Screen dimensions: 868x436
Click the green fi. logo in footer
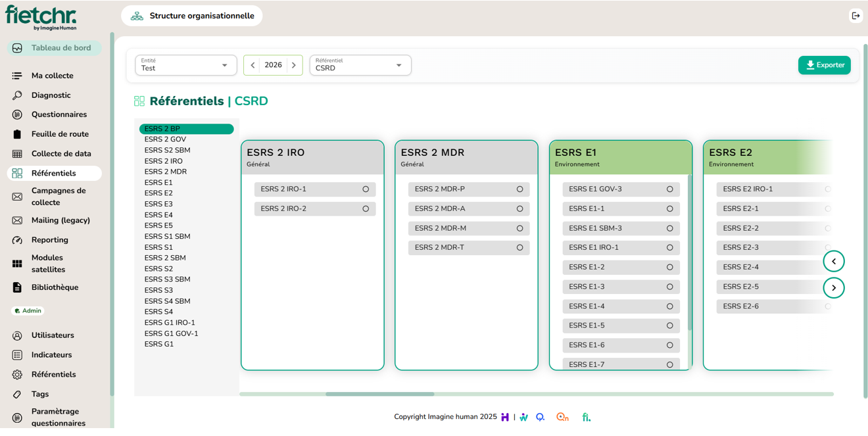click(586, 417)
